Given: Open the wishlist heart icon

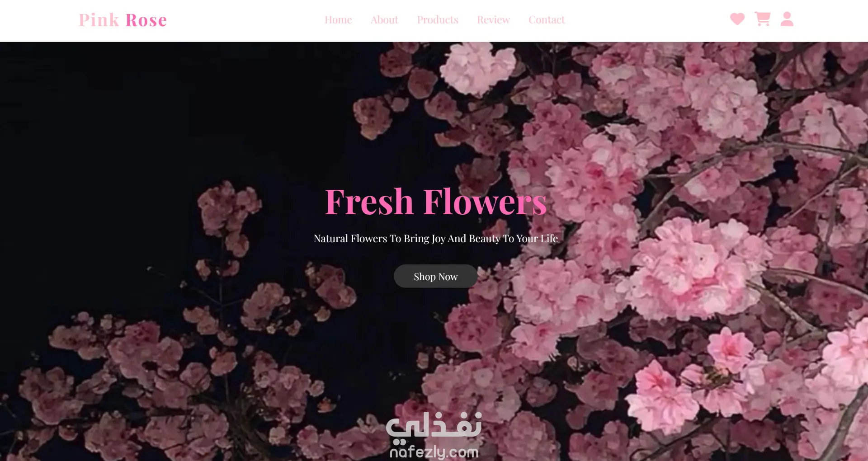Looking at the screenshot, I should click(x=737, y=19).
